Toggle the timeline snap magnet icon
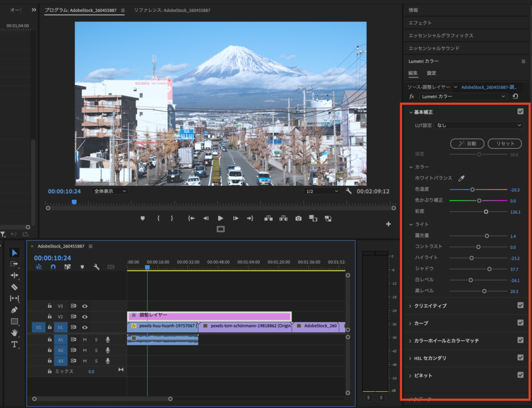Screen dimensions: 532x408 [53, 267]
